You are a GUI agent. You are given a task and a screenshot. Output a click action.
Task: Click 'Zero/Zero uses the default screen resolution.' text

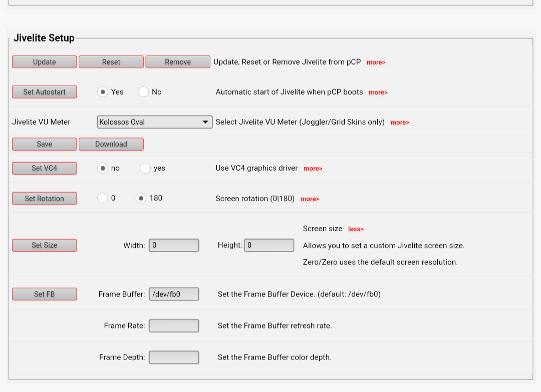point(380,262)
